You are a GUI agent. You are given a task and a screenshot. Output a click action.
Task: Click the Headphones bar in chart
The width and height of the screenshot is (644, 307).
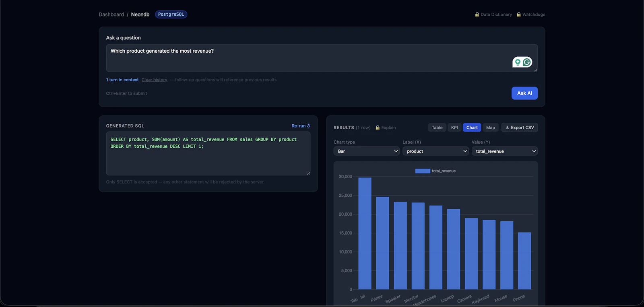tap(436, 247)
